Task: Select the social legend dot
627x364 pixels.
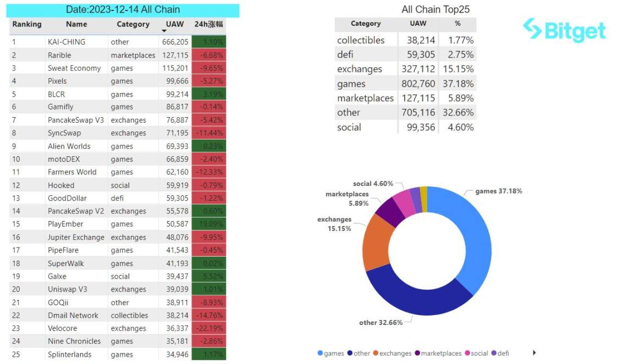Action: (467, 353)
